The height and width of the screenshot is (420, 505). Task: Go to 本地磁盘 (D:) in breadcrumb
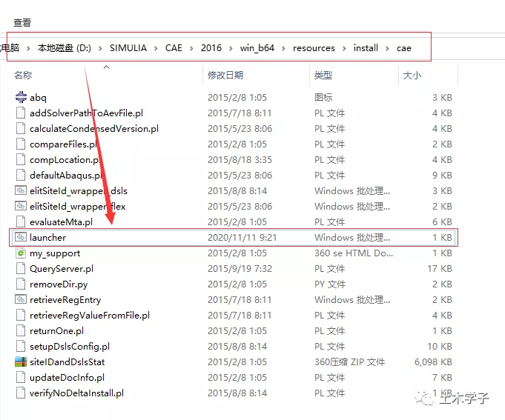64,48
